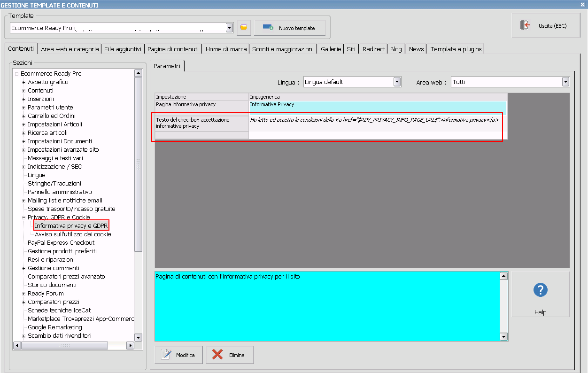Switch to the Contenuti tab
This screenshot has width=588, height=373.
(21, 48)
